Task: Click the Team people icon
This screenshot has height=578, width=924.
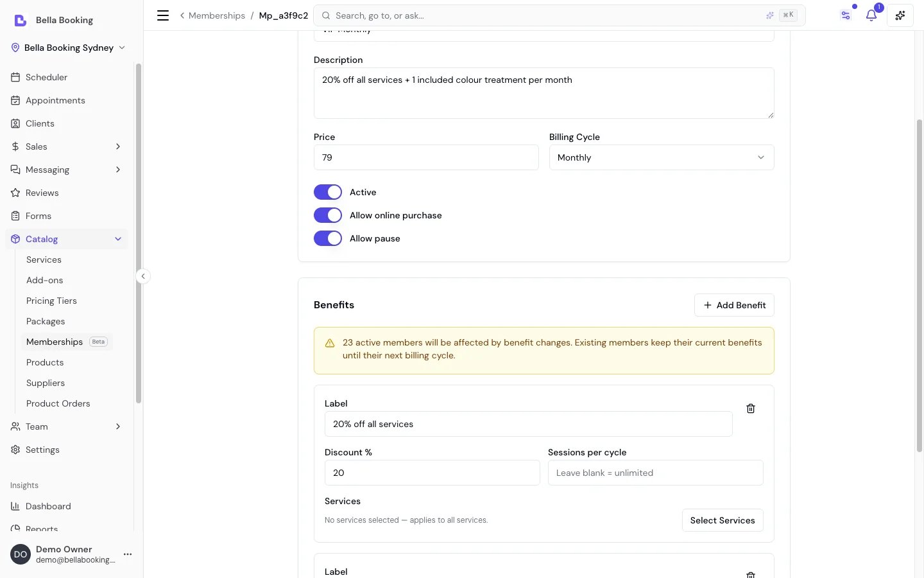Action: click(15, 426)
